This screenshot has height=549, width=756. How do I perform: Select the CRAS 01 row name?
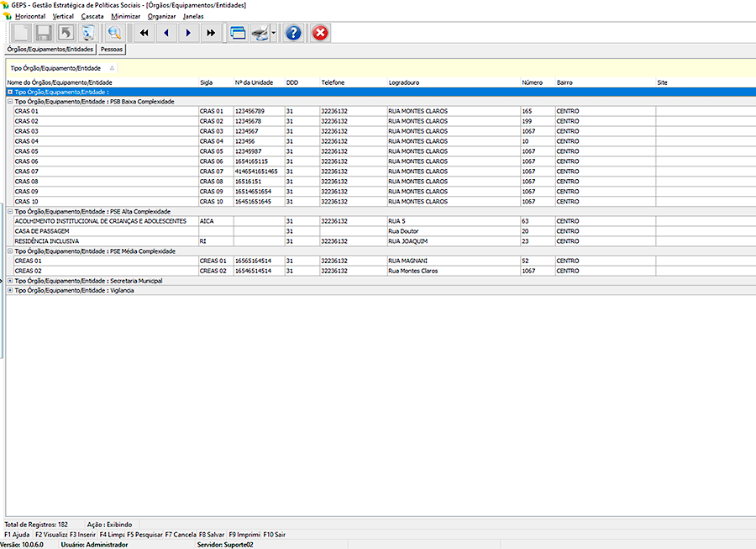pyautogui.click(x=27, y=111)
